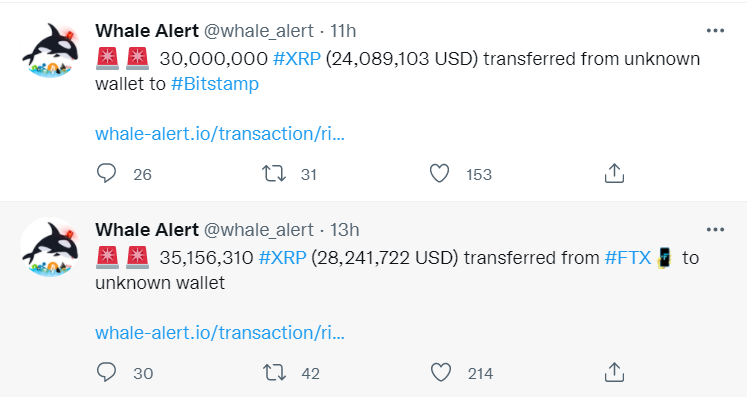Open Whale Alert avatar on the second tweet
Viewport: 748px width, 397px height.
pos(51,248)
